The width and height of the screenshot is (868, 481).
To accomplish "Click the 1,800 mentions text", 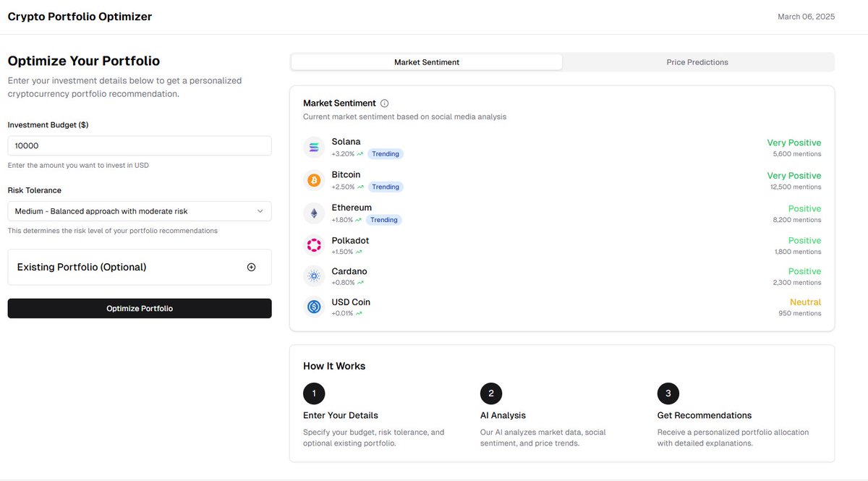I will pos(798,252).
